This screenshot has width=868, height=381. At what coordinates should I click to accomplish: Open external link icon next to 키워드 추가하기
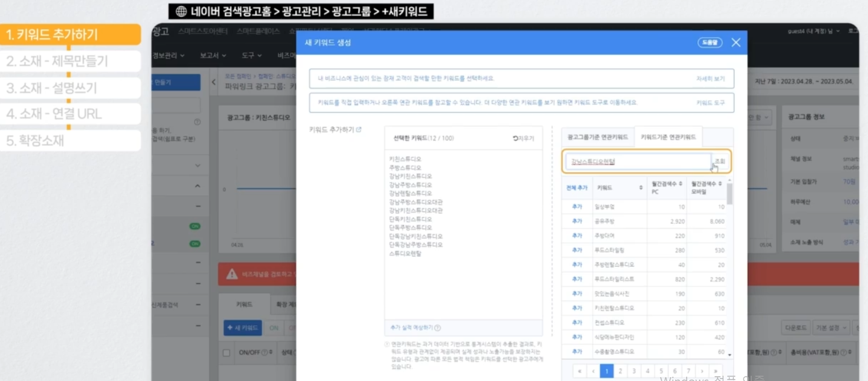coord(359,129)
